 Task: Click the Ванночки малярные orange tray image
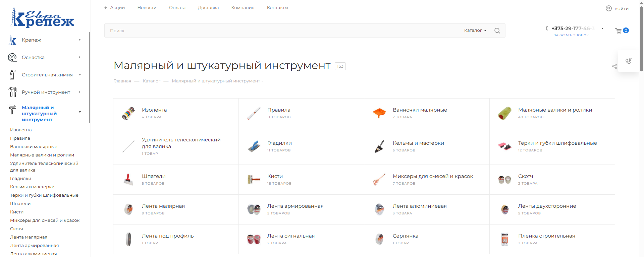379,113
